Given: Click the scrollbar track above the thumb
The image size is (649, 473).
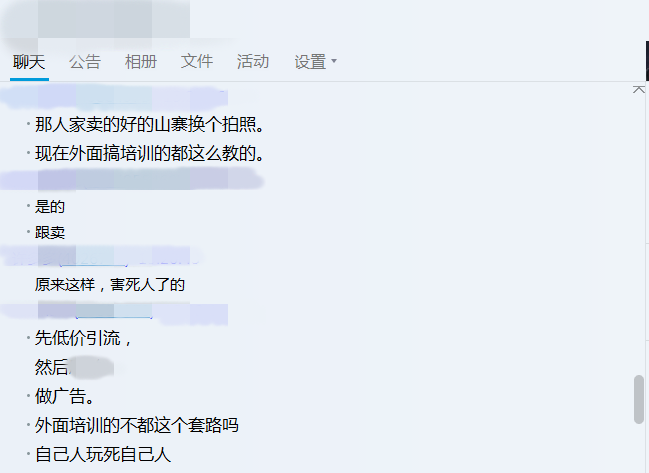Looking at the screenshot, I should [639, 234].
